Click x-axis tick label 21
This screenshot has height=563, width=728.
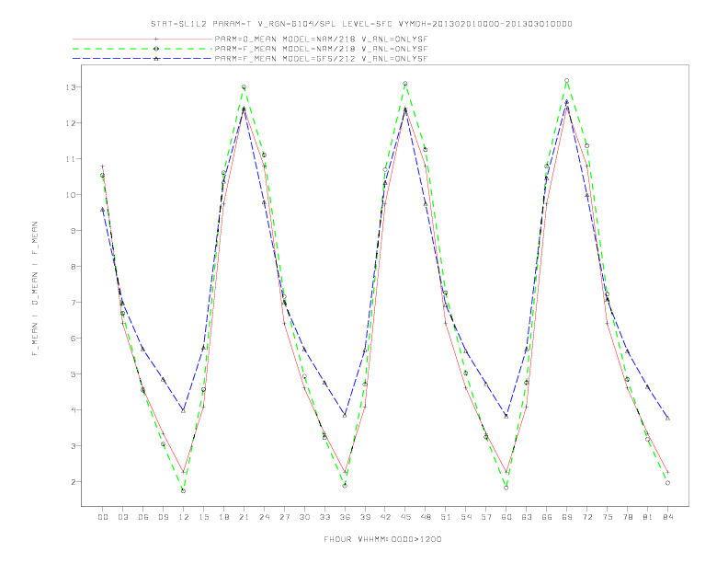tap(244, 517)
